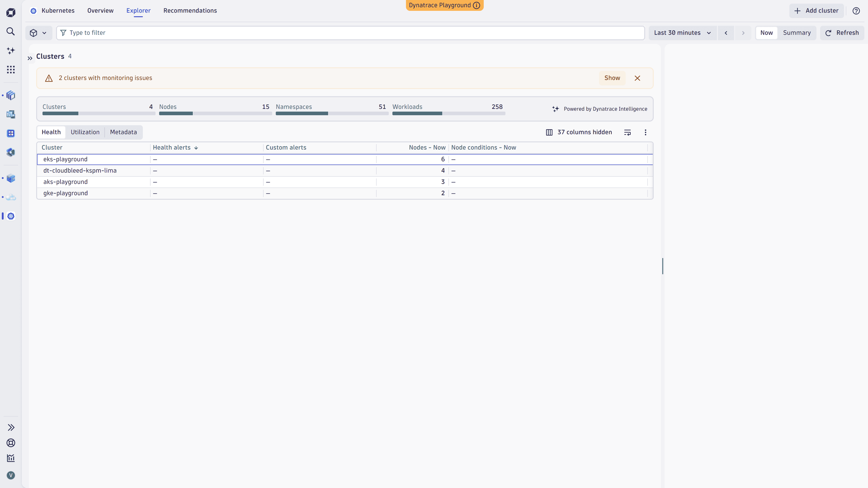This screenshot has height=488, width=868.
Task: Select the Summary toggle
Action: click(x=797, y=33)
